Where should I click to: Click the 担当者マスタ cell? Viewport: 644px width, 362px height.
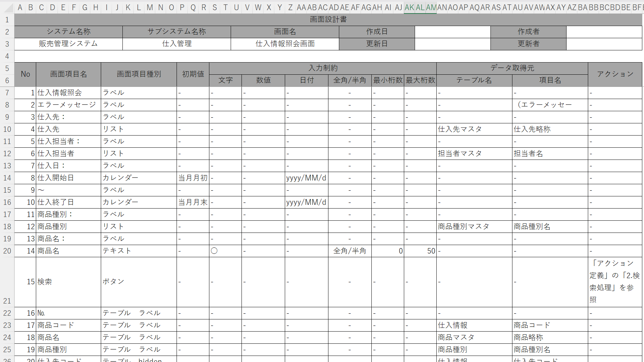click(474, 153)
